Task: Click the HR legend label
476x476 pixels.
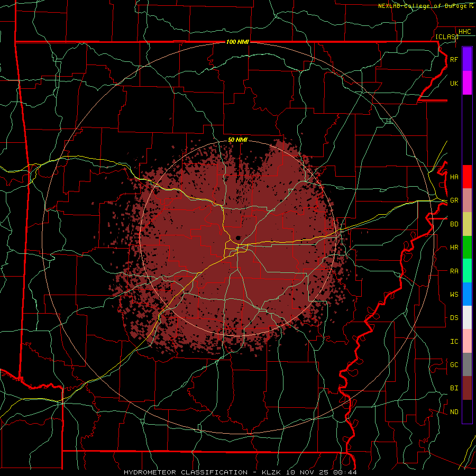Action: click(x=454, y=248)
